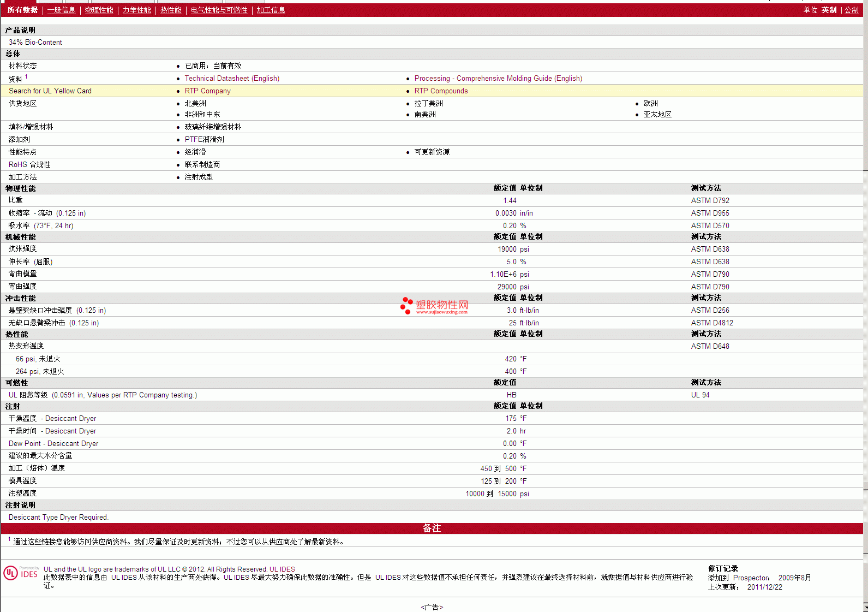This screenshot has width=868, height=612.
Task: Select 英制 units
Action: (x=829, y=10)
